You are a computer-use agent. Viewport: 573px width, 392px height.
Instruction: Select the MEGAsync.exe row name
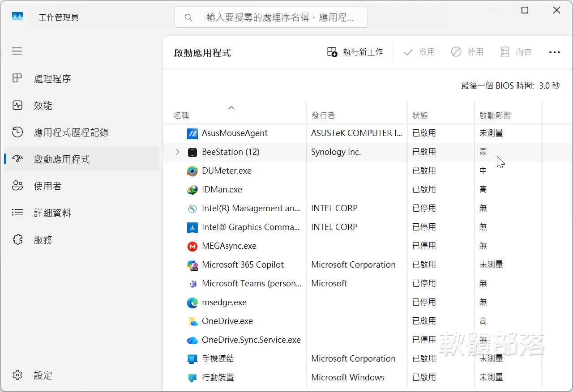(229, 246)
